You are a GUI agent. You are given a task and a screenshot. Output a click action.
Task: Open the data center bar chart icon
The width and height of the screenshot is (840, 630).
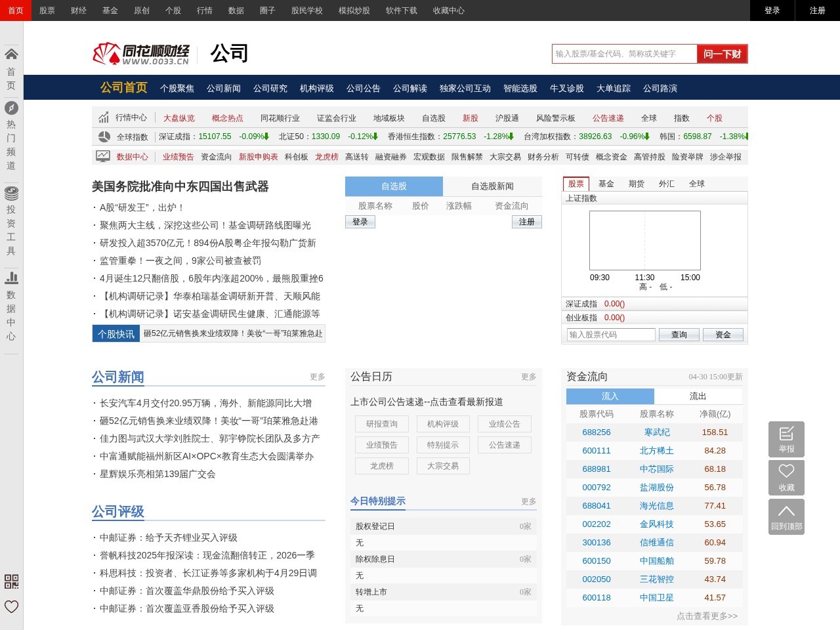11,278
